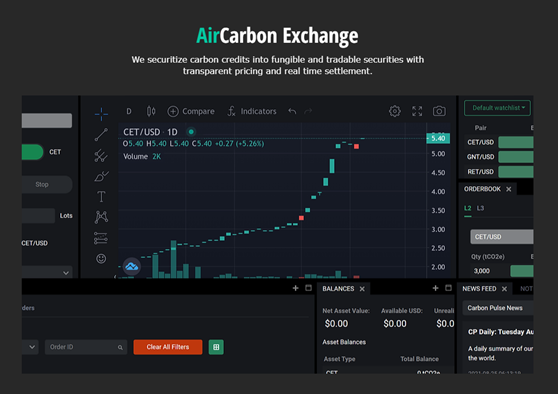Open the chart settings gear
The width and height of the screenshot is (558, 394).
394,111
